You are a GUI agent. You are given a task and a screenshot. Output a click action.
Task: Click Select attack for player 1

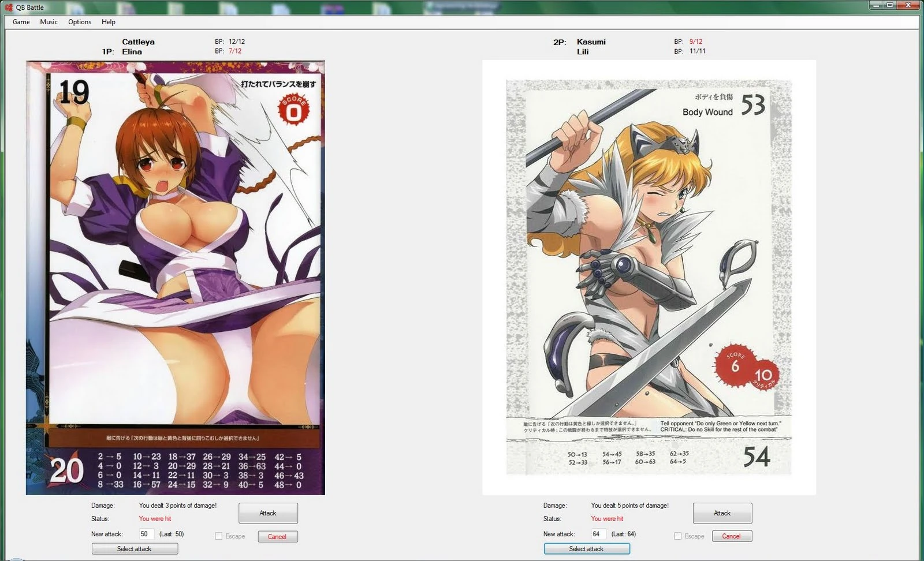coord(135,549)
